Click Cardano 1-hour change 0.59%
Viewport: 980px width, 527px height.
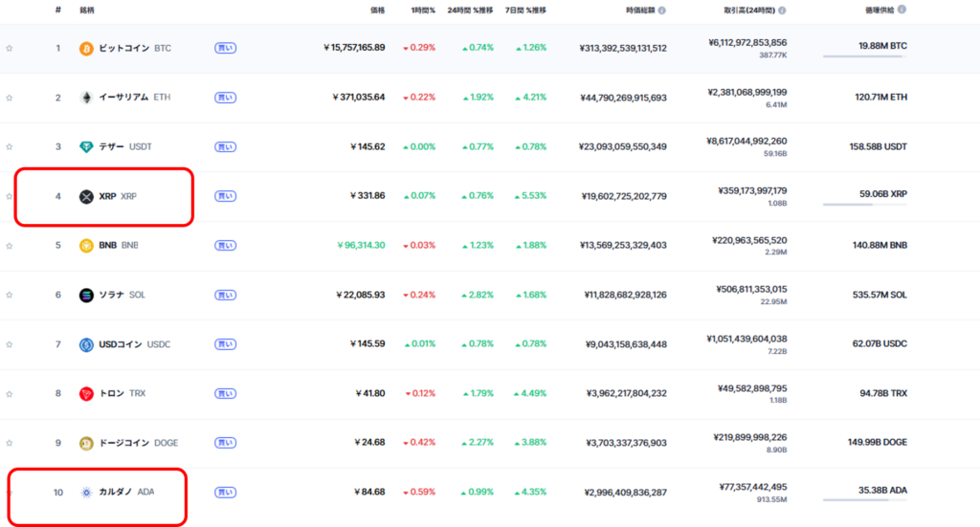pos(419,492)
